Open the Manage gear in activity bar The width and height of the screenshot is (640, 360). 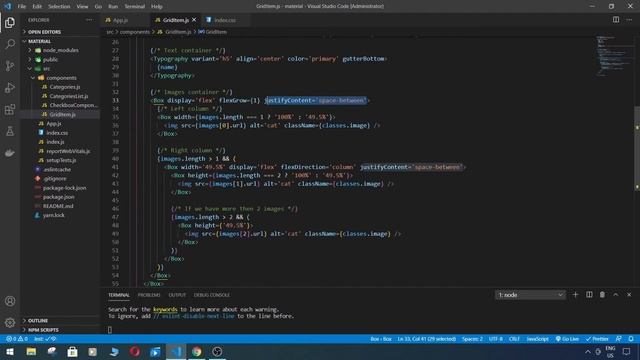[x=10, y=322]
